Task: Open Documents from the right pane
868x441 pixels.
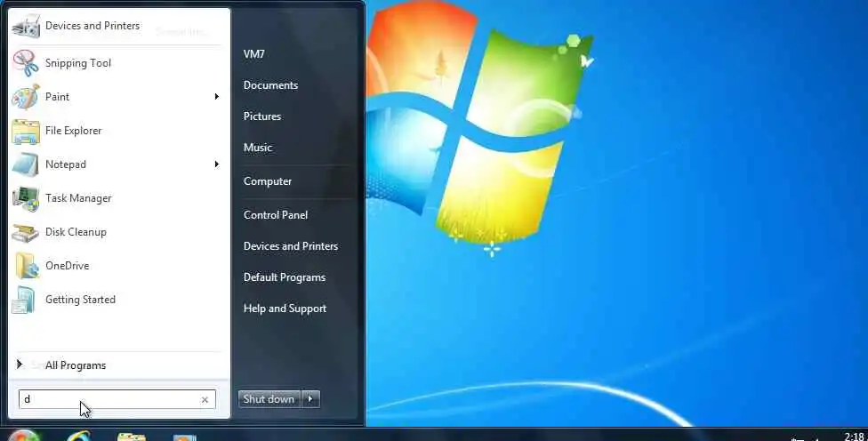Action: click(270, 85)
